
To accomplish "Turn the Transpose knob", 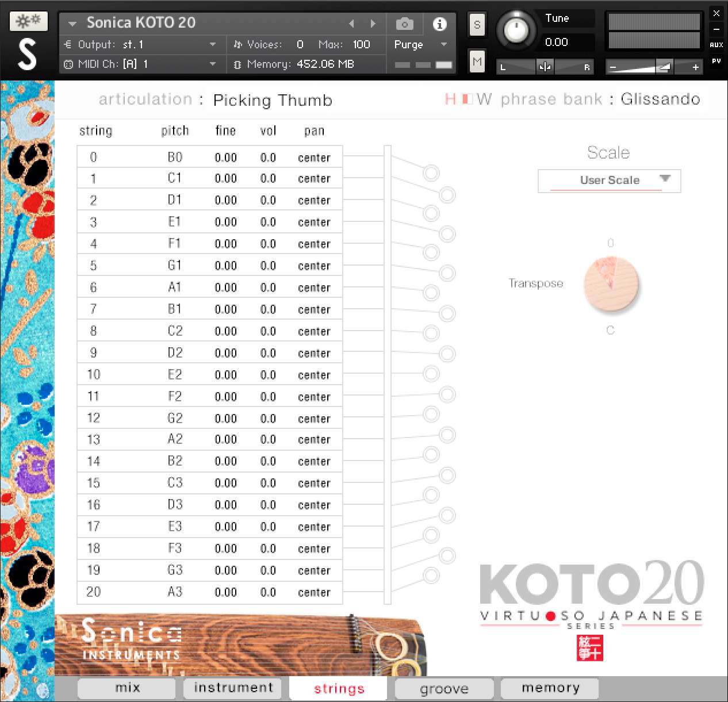I will (611, 283).
